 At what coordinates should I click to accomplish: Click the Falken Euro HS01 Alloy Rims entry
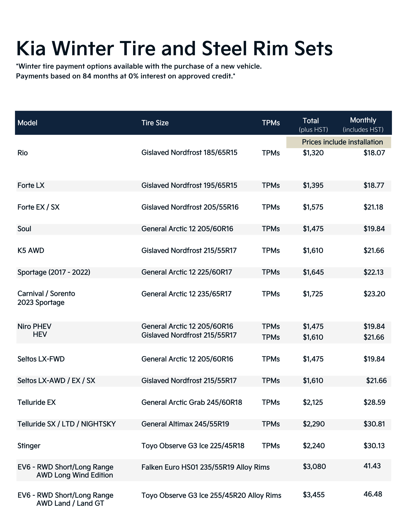pos(205,467)
